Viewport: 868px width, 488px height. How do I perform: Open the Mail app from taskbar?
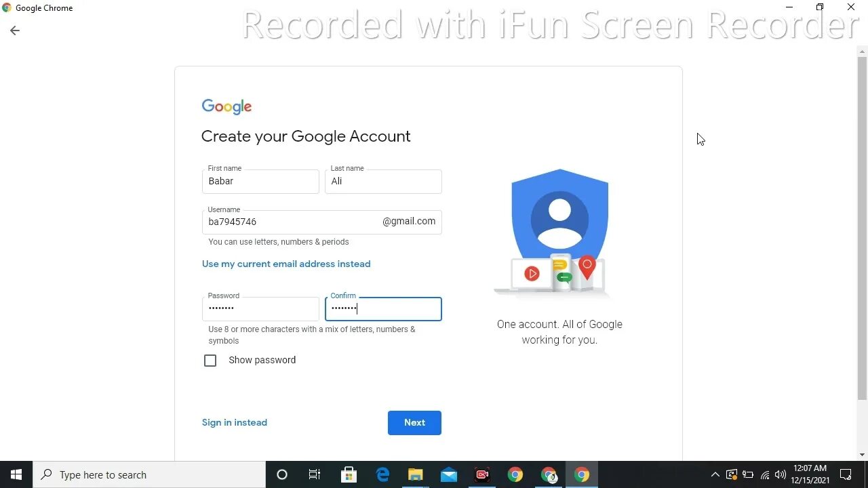click(x=449, y=474)
